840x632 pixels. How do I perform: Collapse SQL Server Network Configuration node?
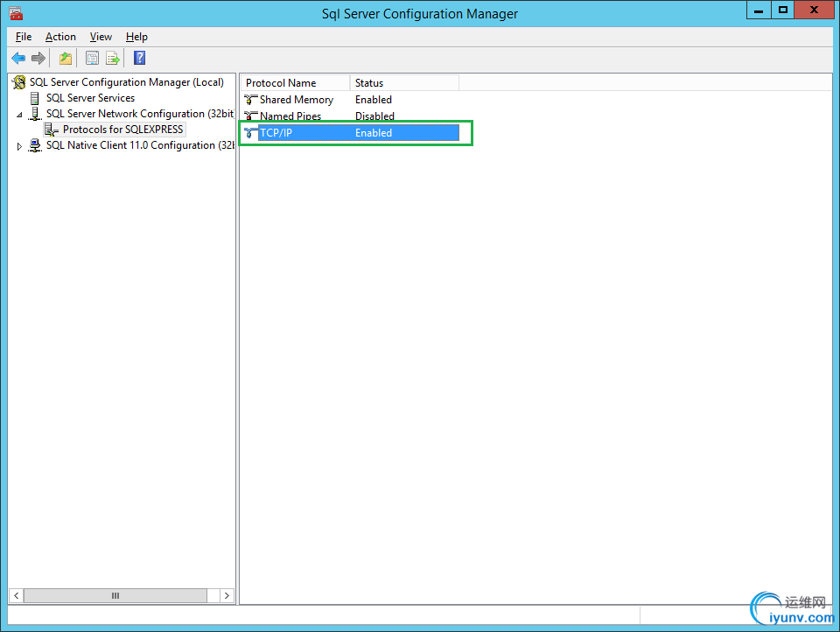(x=20, y=114)
